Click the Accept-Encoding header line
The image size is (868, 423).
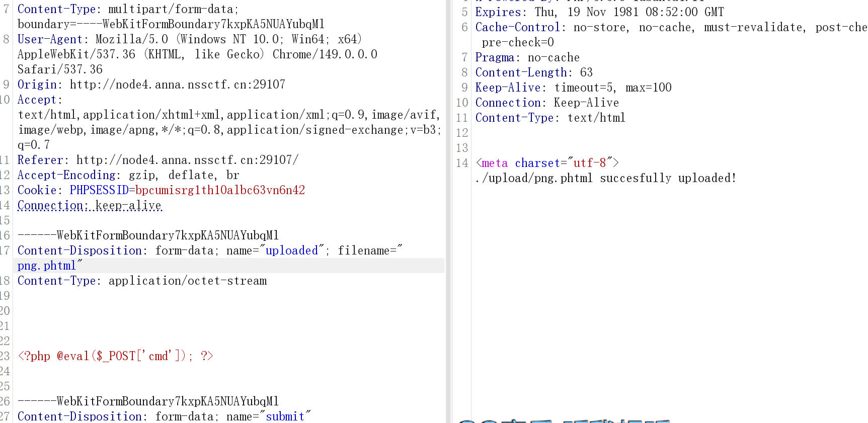pos(128,175)
